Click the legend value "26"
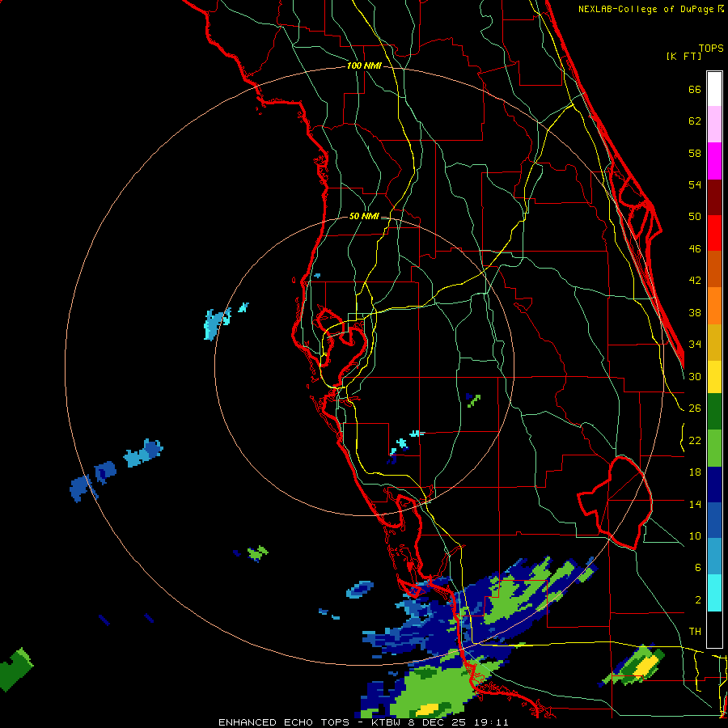This screenshot has width=728, height=728. 695,408
